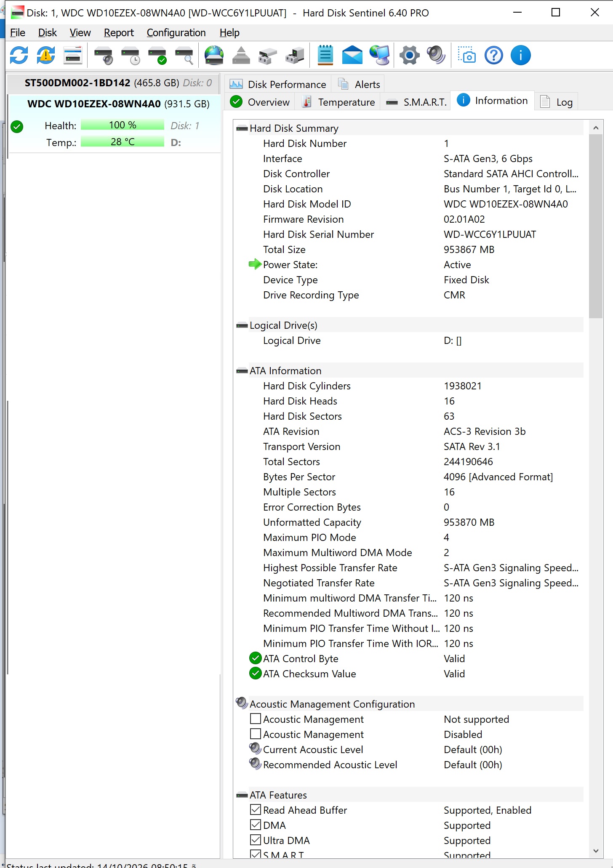Select the ST500DM002-1BD142 disk entry
Viewport: 613px width, 868px height.
pyautogui.click(x=114, y=83)
